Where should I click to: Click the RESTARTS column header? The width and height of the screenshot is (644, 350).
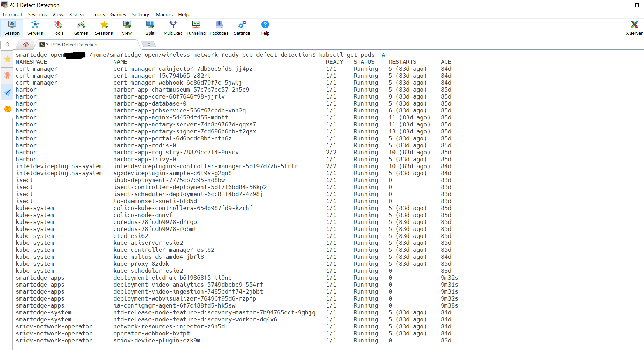[402, 62]
